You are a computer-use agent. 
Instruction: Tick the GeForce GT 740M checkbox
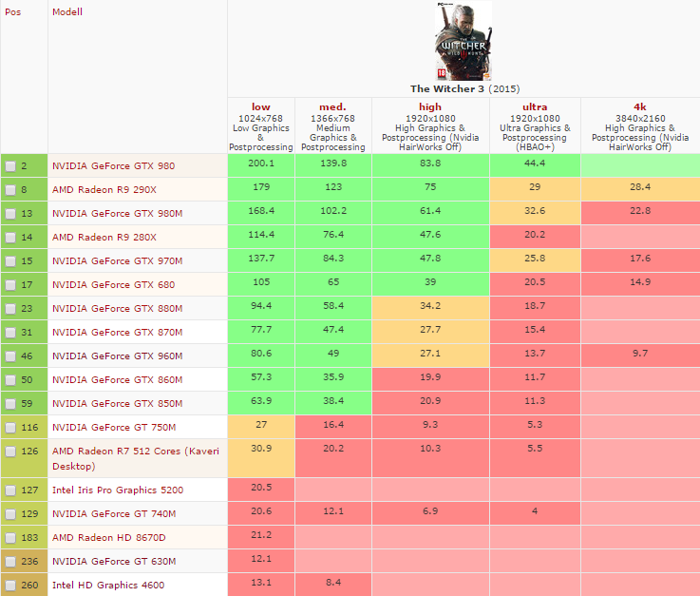click(10, 514)
